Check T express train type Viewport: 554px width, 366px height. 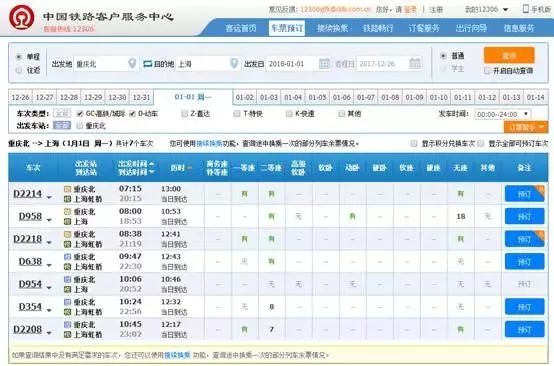pyautogui.click(x=237, y=113)
